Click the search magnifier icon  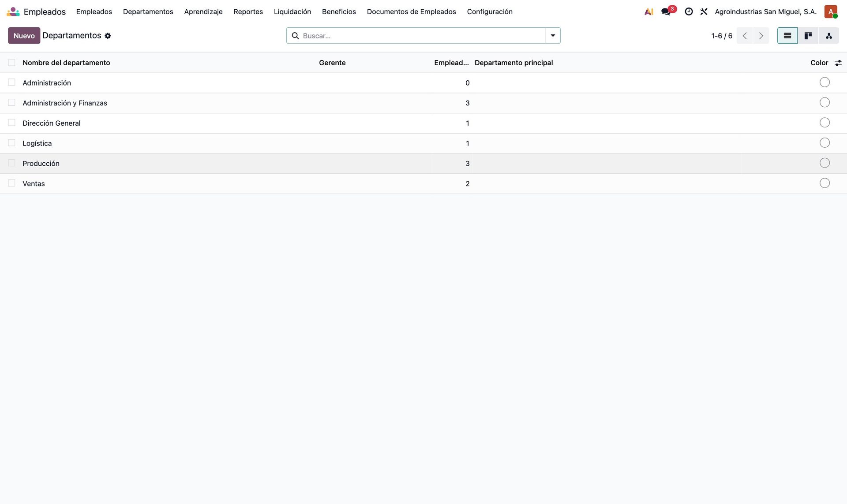coord(295,36)
